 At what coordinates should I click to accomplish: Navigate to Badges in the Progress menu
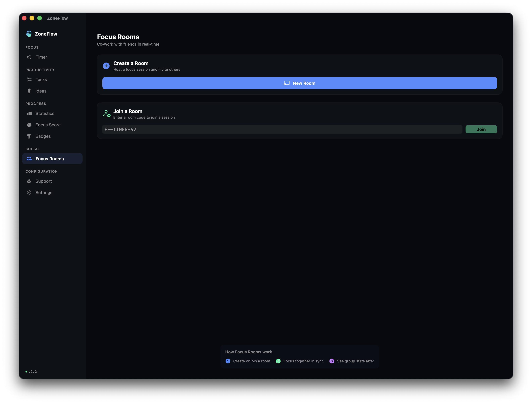point(43,136)
